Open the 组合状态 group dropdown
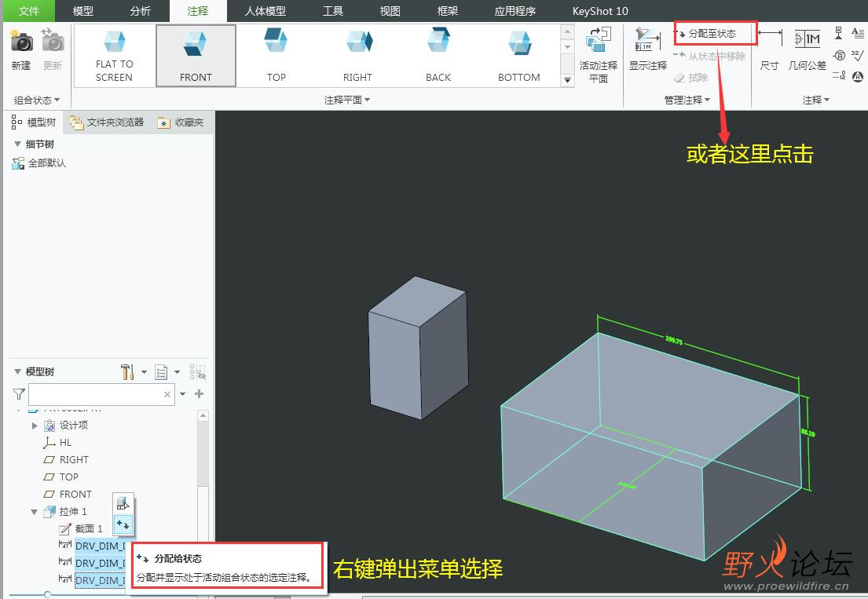Image resolution: width=868 pixels, height=599 pixels. click(37, 100)
